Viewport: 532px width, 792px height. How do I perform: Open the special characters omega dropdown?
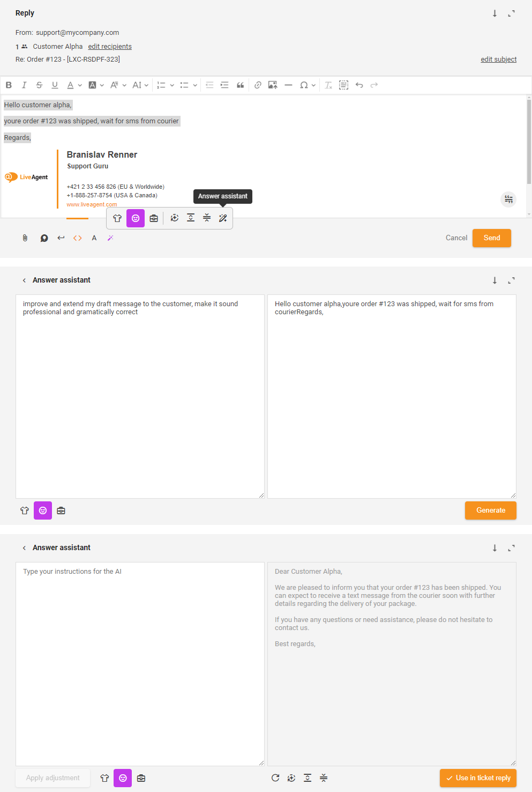[x=313, y=85]
